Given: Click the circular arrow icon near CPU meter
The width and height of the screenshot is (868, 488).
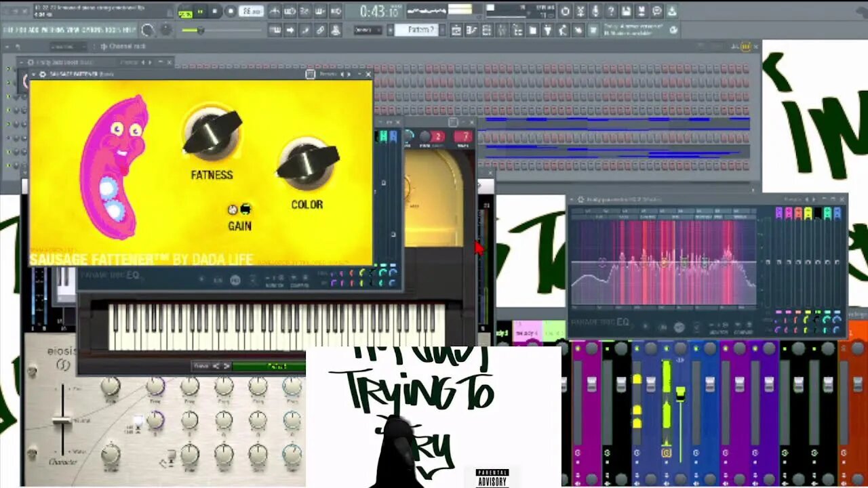Looking at the screenshot, I should pos(565,12).
